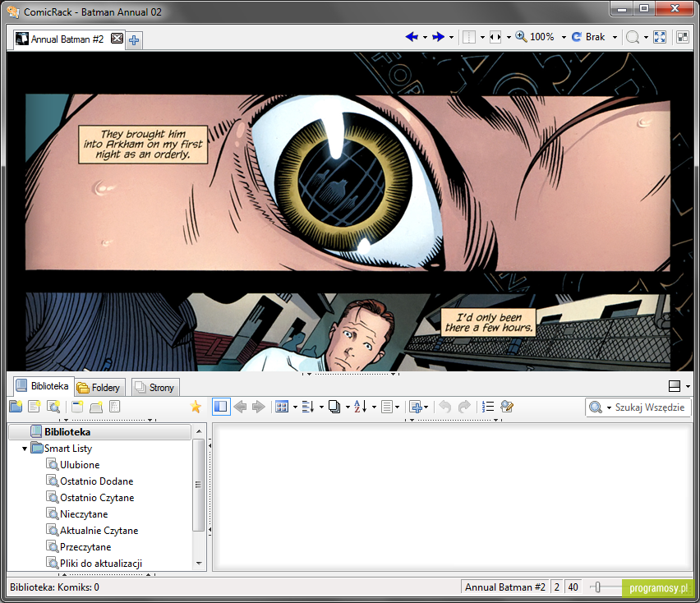Click the view mode thumbnails icon

(282, 407)
